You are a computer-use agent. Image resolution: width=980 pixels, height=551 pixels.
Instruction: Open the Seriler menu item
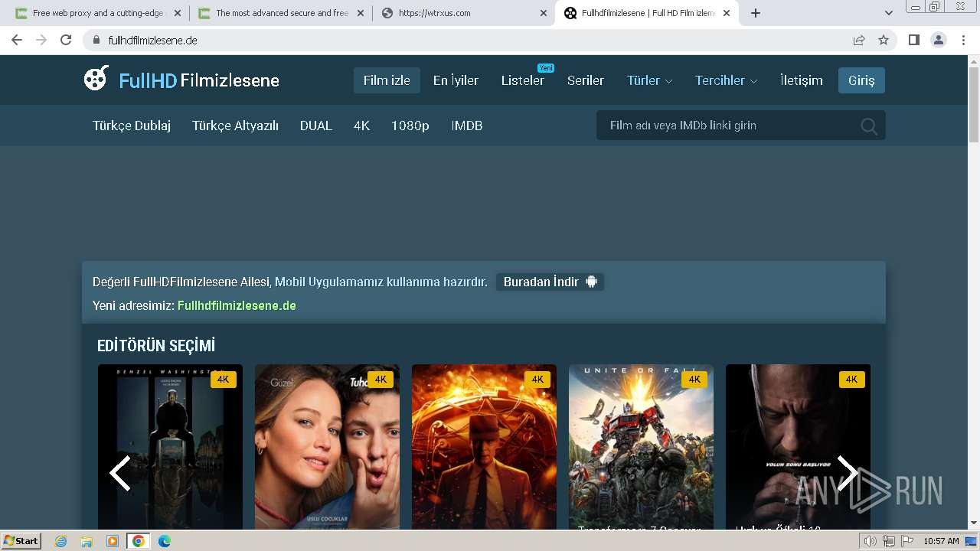tap(586, 80)
